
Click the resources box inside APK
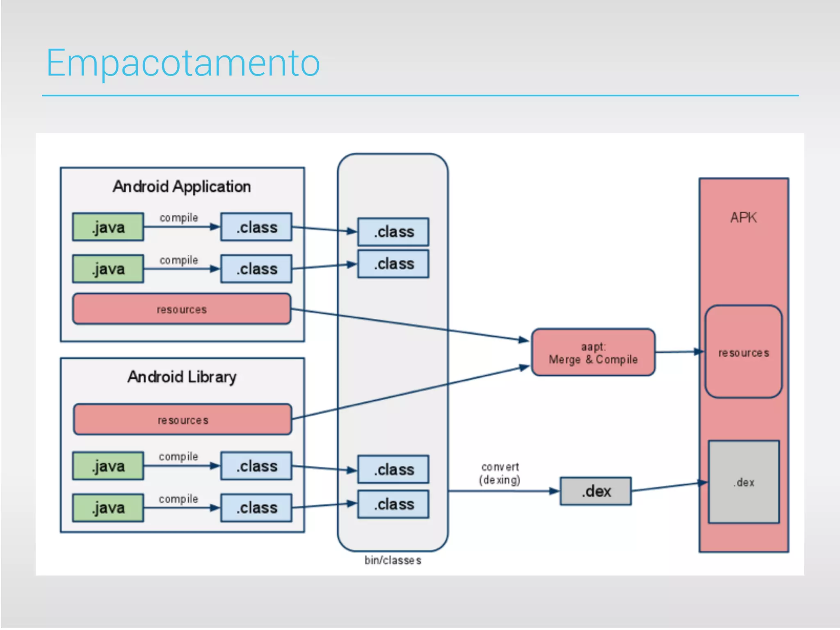click(743, 352)
